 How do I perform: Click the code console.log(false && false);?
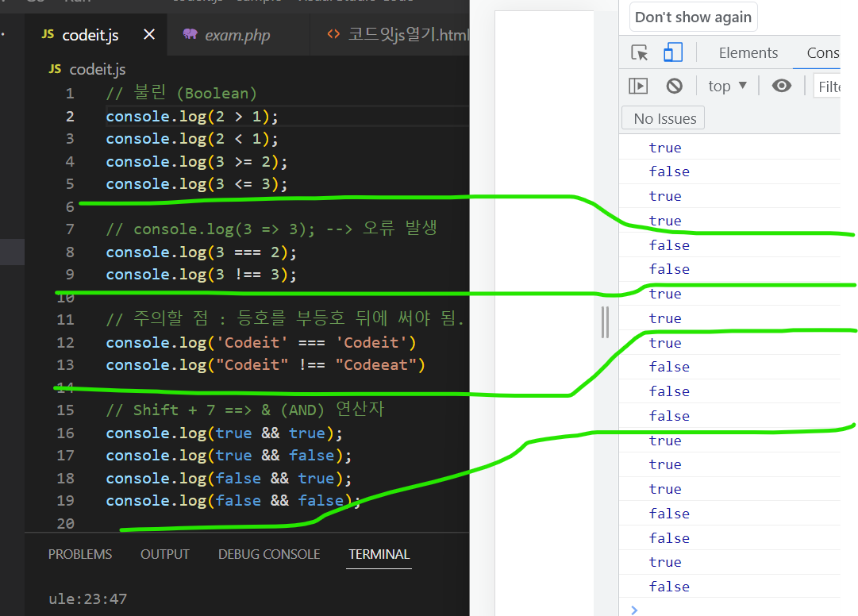pyautogui.click(x=233, y=501)
